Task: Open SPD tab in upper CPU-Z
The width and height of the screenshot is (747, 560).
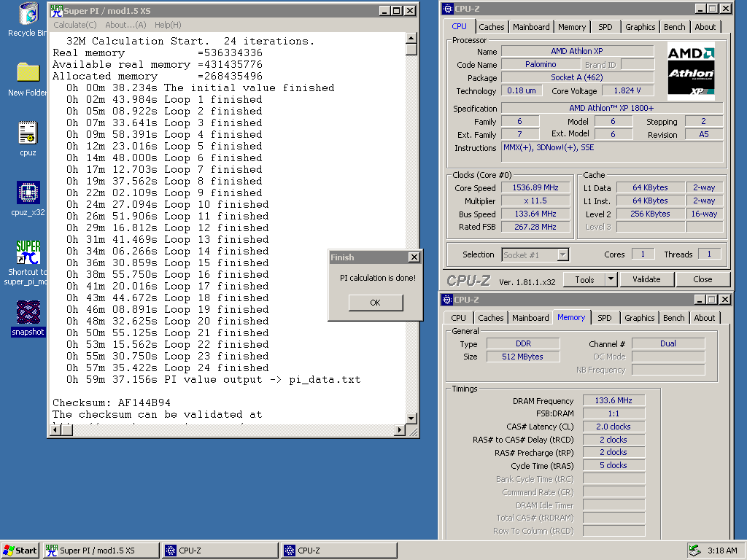Action: pyautogui.click(x=605, y=27)
